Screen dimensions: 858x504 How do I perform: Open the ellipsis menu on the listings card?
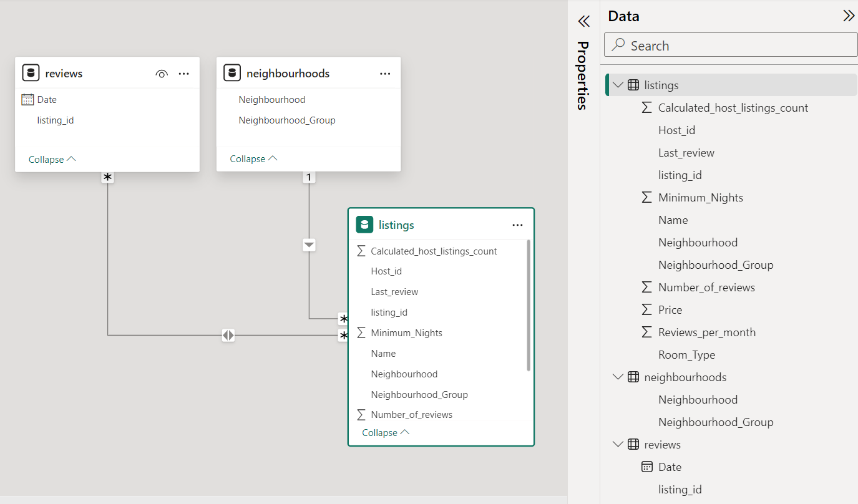coord(517,225)
